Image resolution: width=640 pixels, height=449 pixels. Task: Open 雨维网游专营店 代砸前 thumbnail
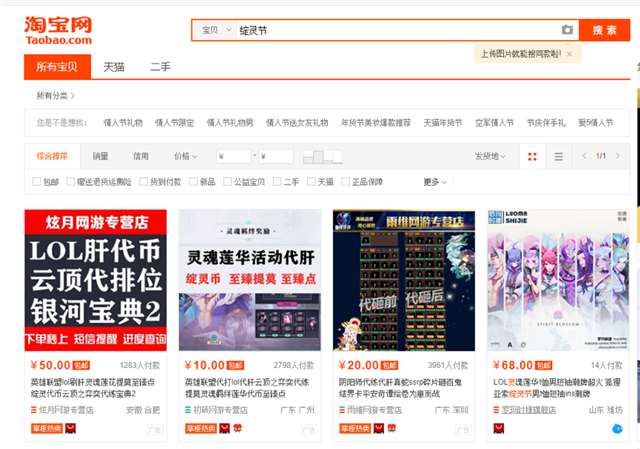coord(404,280)
